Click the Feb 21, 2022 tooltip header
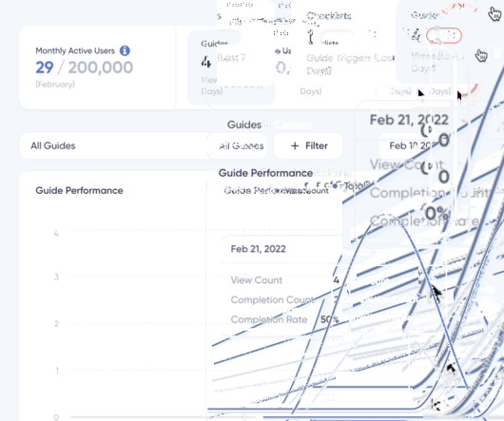Screen dimensions: 504x421 [258, 249]
